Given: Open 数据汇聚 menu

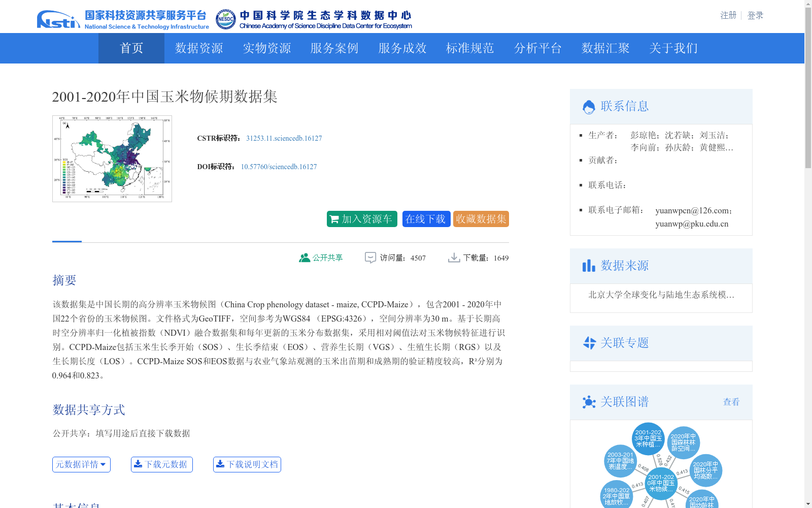Looking at the screenshot, I should tap(605, 48).
